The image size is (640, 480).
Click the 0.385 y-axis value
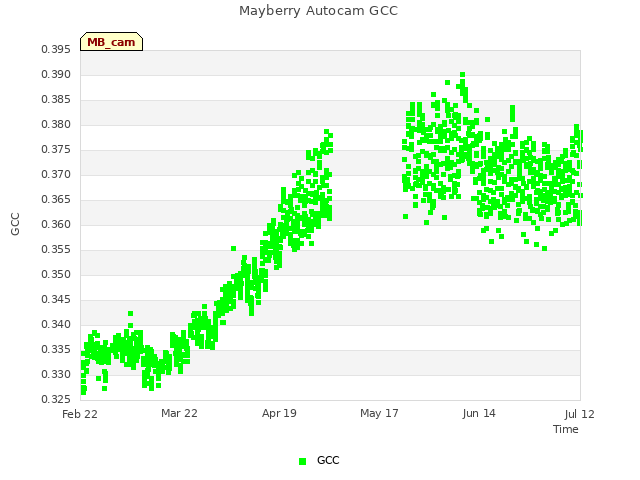(x=56, y=100)
